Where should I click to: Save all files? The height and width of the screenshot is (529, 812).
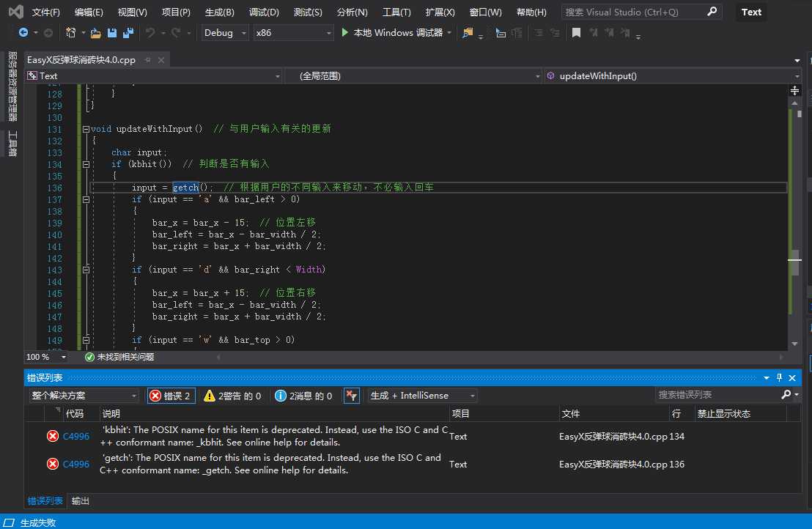click(x=128, y=33)
